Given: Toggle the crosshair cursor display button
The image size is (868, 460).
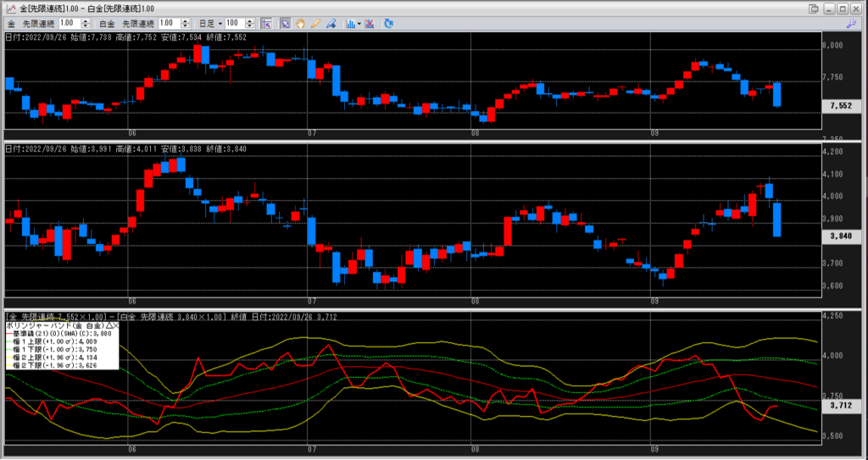Looking at the screenshot, I should point(265,24).
